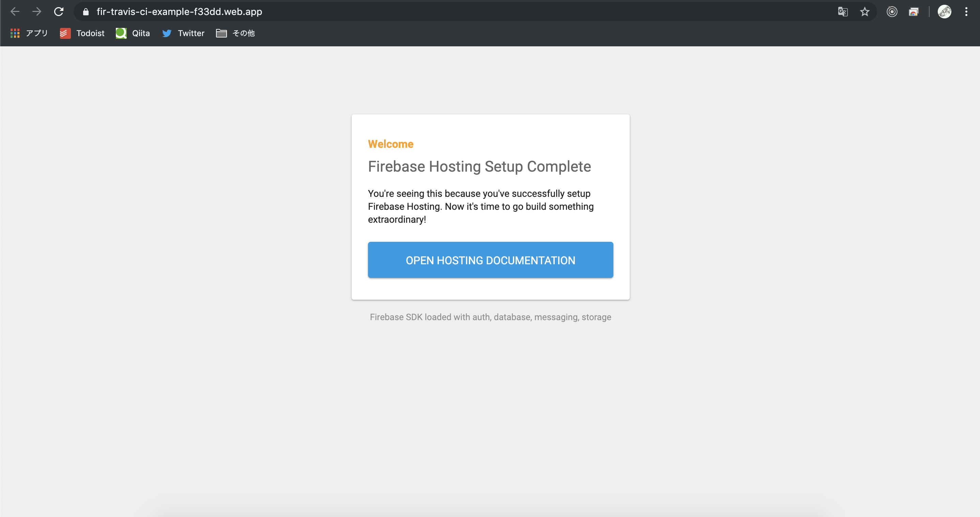Screen dimensions: 980x517
Task: Click the Google Translate icon
Action: tap(843, 11)
